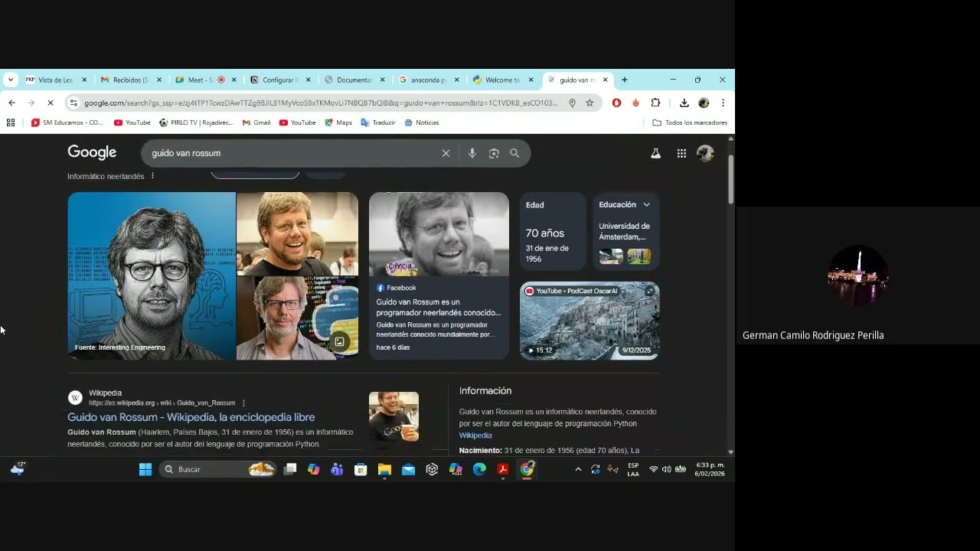
Task: Open clock and date in taskbar
Action: (x=710, y=469)
